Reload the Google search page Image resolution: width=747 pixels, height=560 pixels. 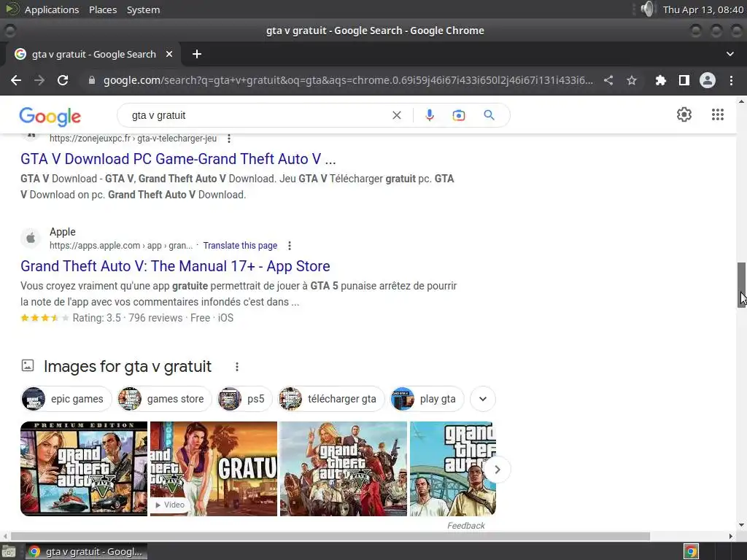click(63, 80)
